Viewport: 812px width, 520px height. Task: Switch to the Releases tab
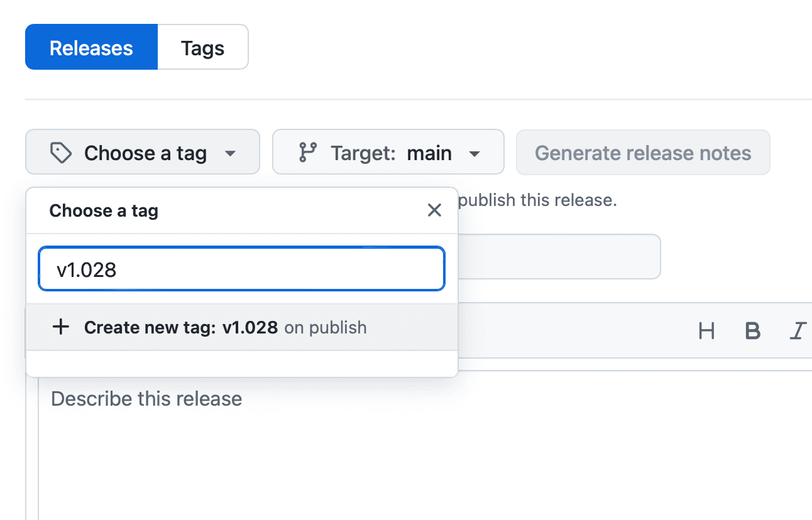click(91, 48)
